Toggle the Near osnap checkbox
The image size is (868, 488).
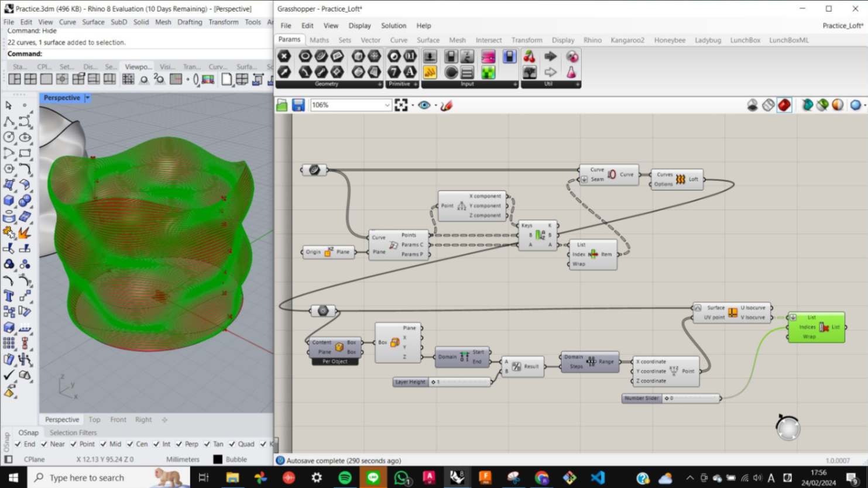tap(44, 444)
